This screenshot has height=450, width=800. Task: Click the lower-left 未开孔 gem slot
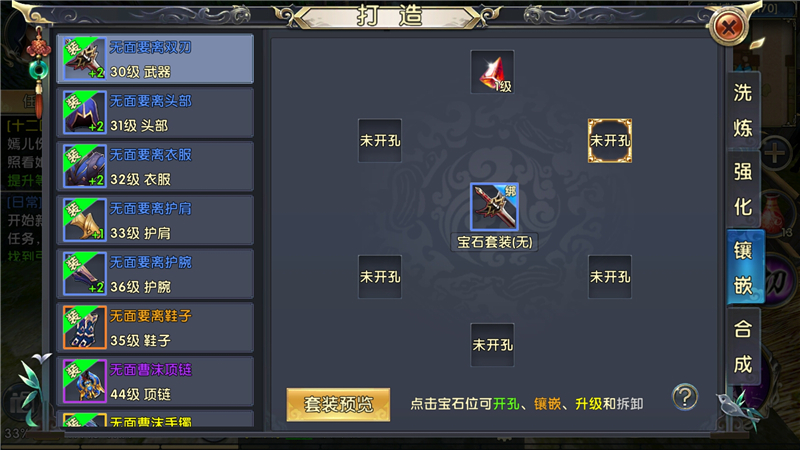[x=380, y=277]
